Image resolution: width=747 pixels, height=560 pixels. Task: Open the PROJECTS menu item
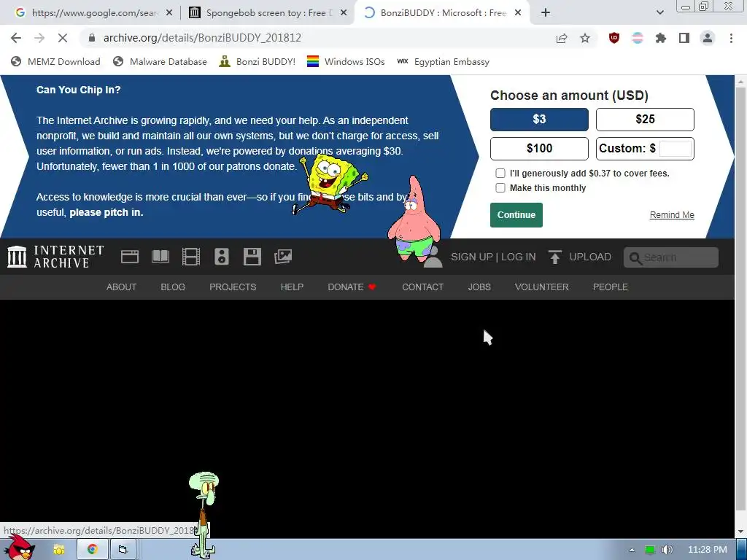click(233, 287)
